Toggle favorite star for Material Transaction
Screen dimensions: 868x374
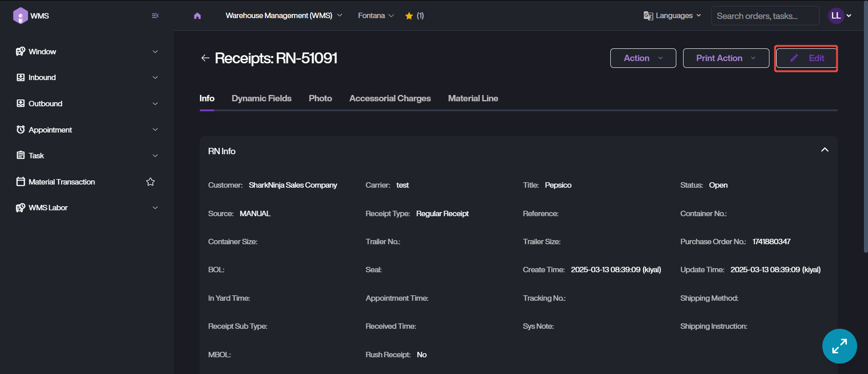(x=151, y=182)
